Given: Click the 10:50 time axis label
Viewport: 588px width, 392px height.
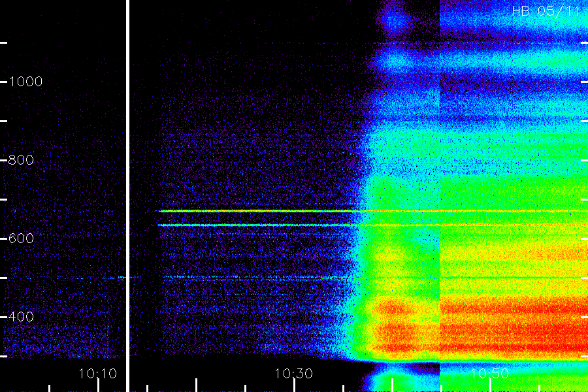Looking at the screenshot, I should tap(490, 373).
